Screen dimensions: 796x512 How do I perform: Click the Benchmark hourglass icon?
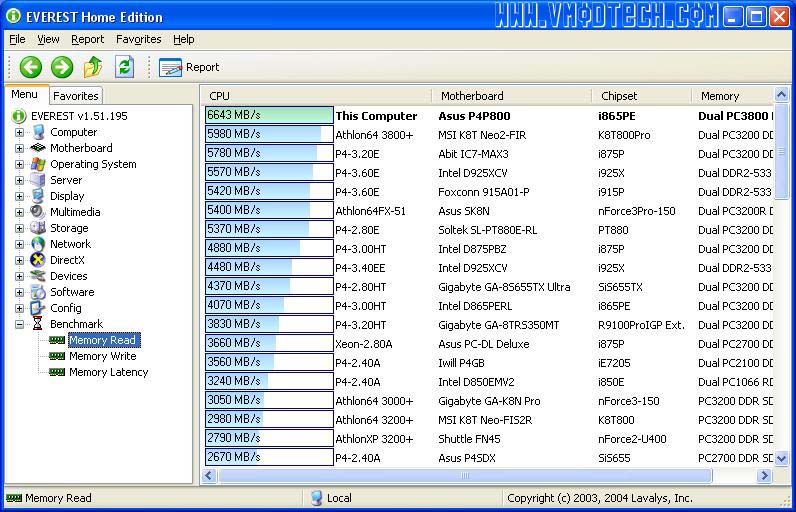coord(38,324)
